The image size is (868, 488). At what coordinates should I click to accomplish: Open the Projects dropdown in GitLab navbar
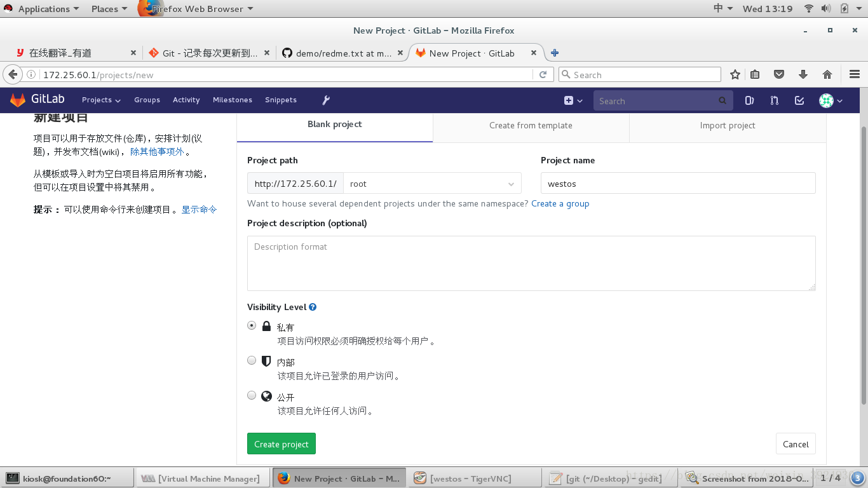101,100
